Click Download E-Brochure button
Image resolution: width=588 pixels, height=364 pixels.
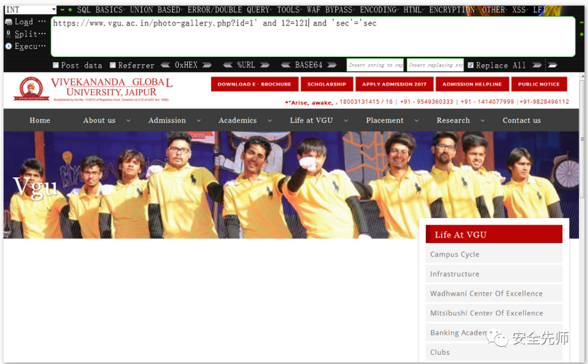255,84
